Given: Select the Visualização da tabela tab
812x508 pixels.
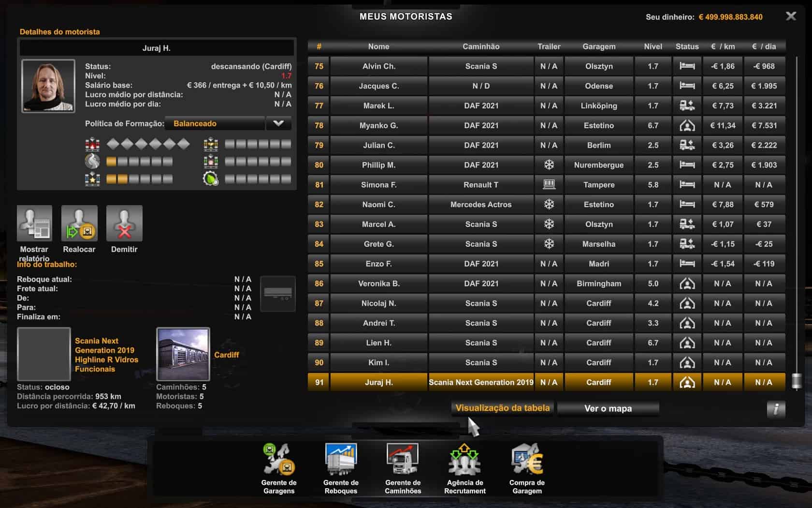Looking at the screenshot, I should (x=503, y=408).
